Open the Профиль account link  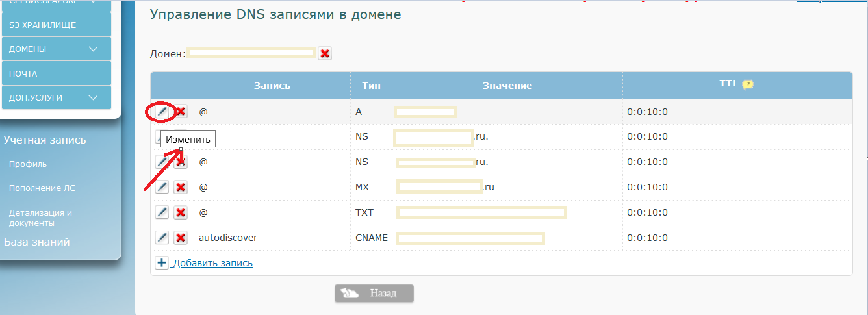[x=28, y=164]
